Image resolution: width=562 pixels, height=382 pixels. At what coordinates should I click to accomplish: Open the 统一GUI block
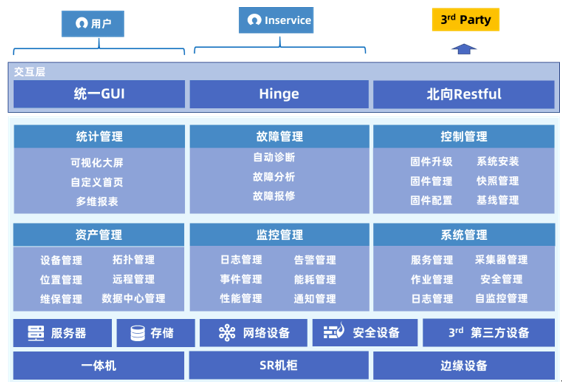tap(99, 94)
